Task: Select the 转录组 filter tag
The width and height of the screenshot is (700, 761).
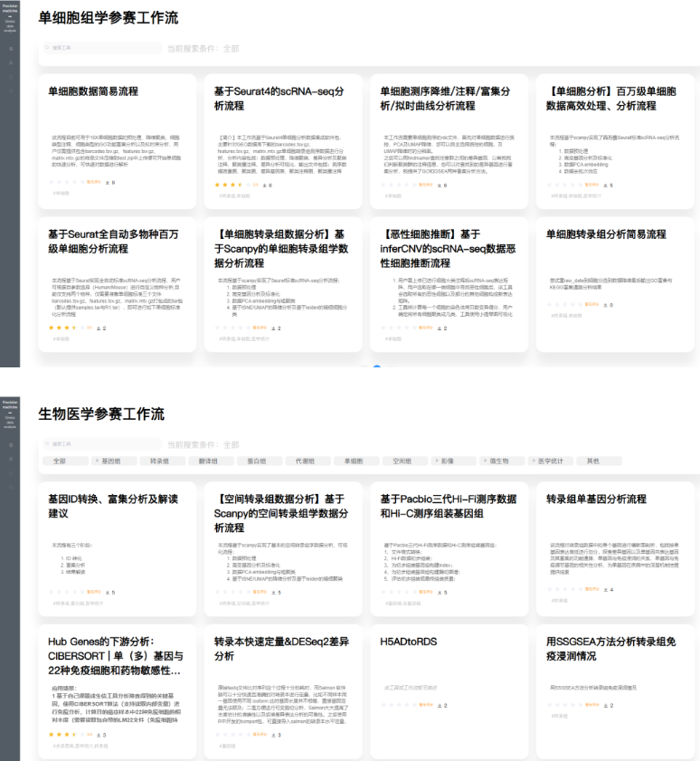Action: pyautogui.click(x=159, y=461)
